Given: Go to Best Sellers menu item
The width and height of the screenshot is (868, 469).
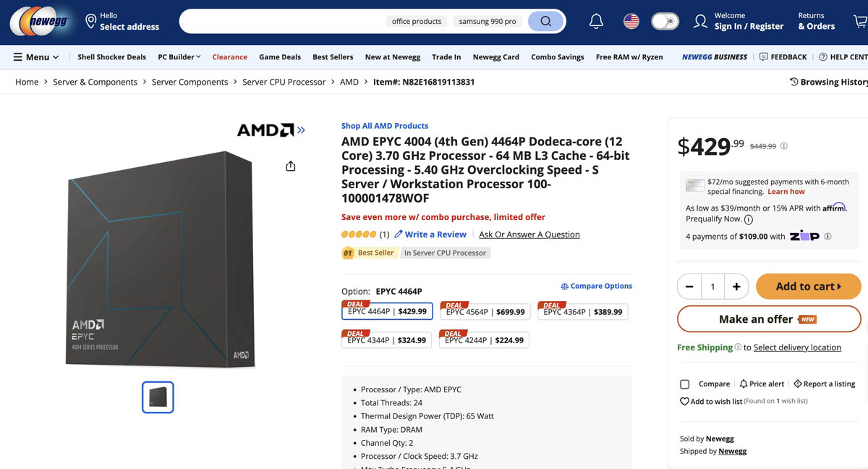Looking at the screenshot, I should pyautogui.click(x=333, y=57).
